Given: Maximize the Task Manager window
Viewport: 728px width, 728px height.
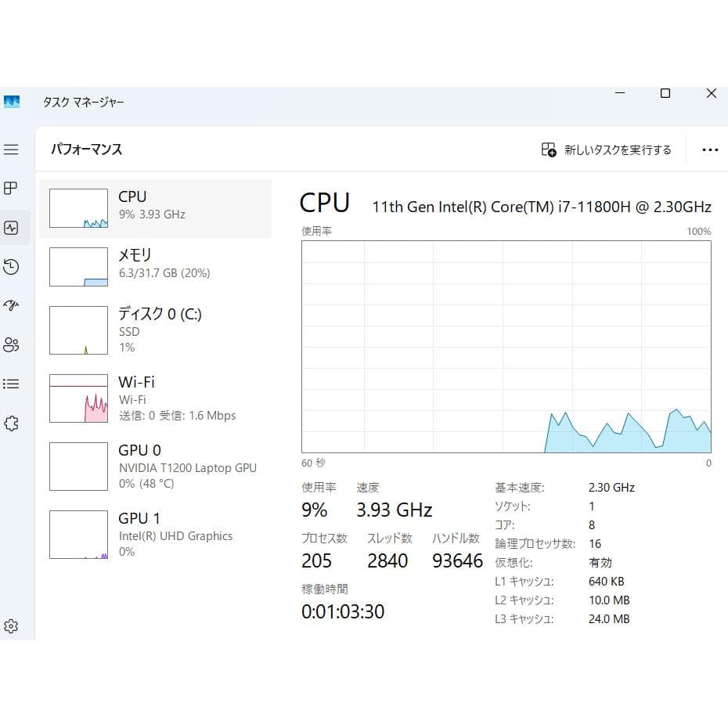Looking at the screenshot, I should (x=665, y=93).
